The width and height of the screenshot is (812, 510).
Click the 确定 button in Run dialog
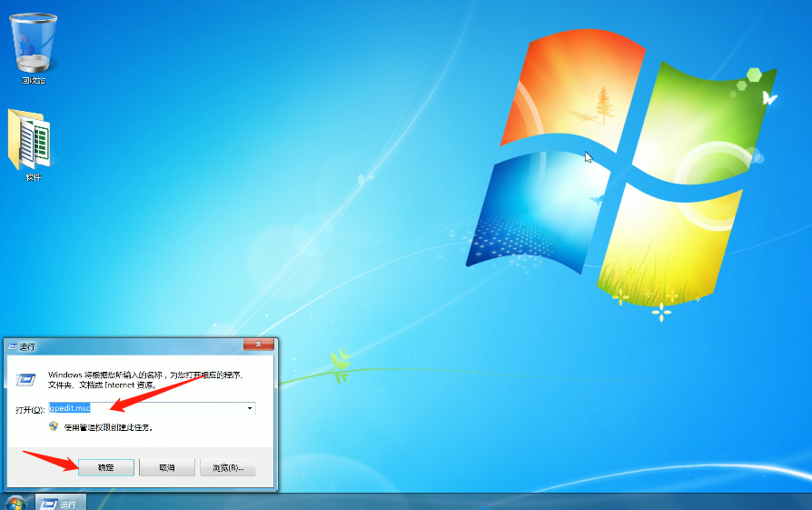(106, 467)
